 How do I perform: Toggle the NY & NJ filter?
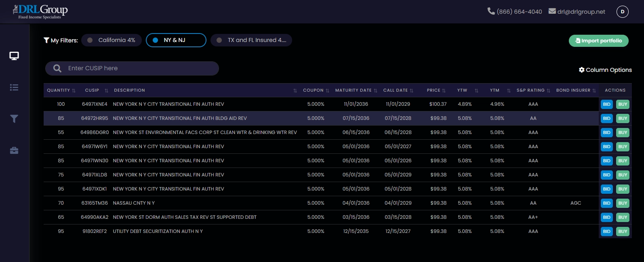[x=176, y=40]
